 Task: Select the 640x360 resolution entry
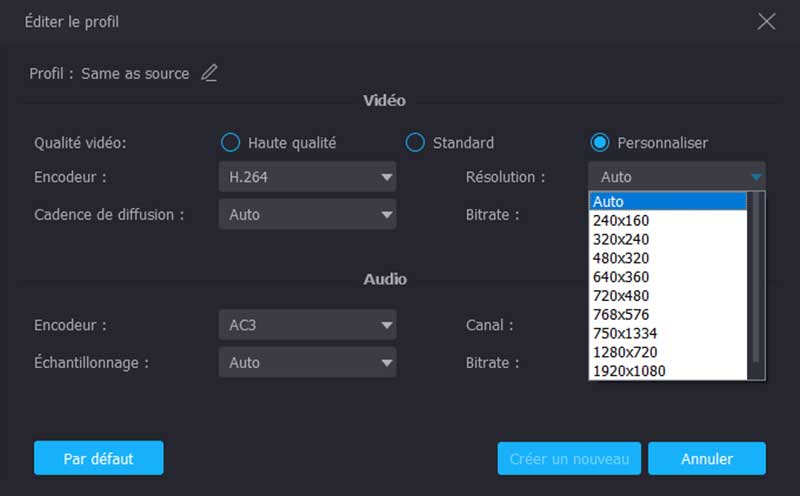[x=668, y=277]
